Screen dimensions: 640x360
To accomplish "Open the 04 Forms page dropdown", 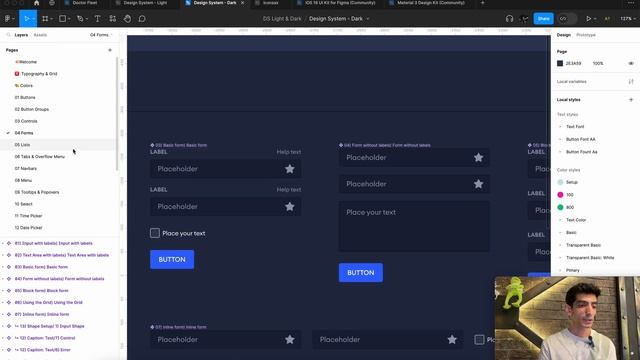I will [x=101, y=35].
